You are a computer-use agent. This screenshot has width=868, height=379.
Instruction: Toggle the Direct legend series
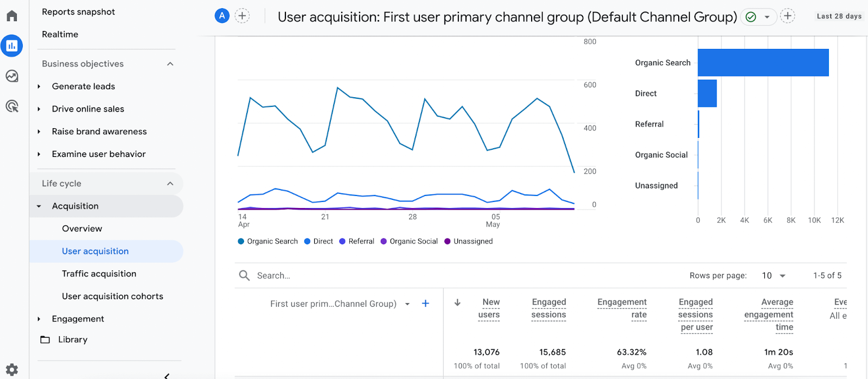318,242
